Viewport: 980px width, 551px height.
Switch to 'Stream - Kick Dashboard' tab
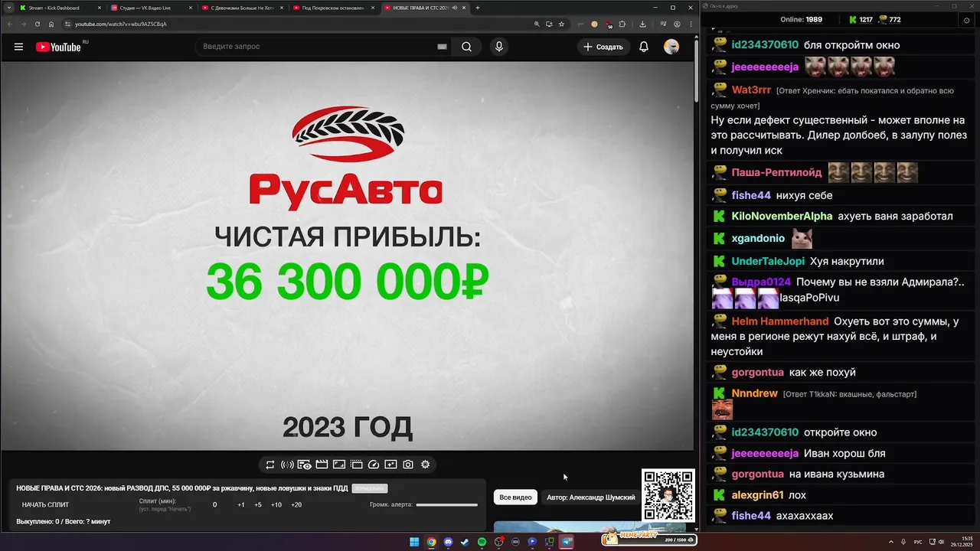(60, 8)
